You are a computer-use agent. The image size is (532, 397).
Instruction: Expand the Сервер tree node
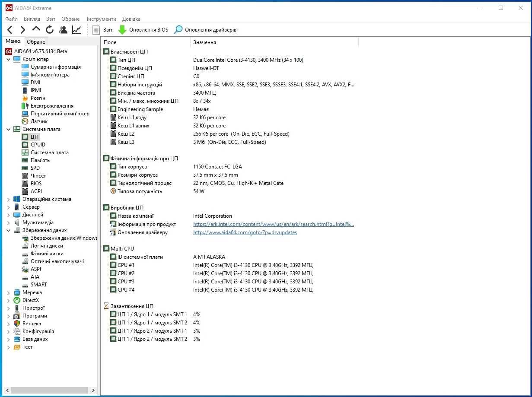click(x=8, y=207)
